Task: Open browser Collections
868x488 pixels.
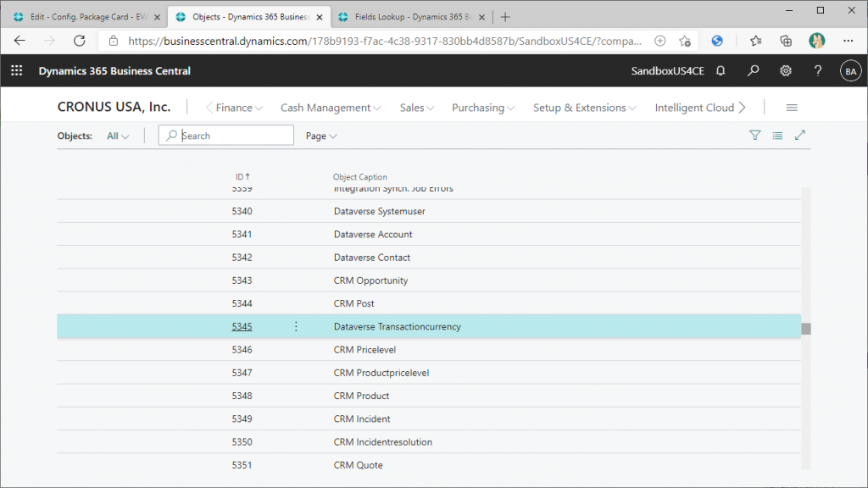Action: (x=786, y=41)
